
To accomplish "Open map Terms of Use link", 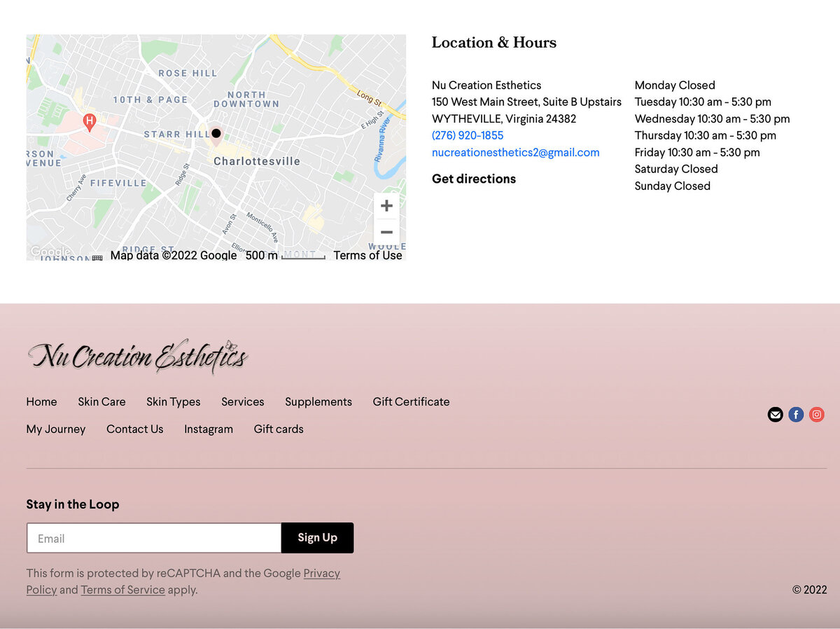I will point(367,256).
